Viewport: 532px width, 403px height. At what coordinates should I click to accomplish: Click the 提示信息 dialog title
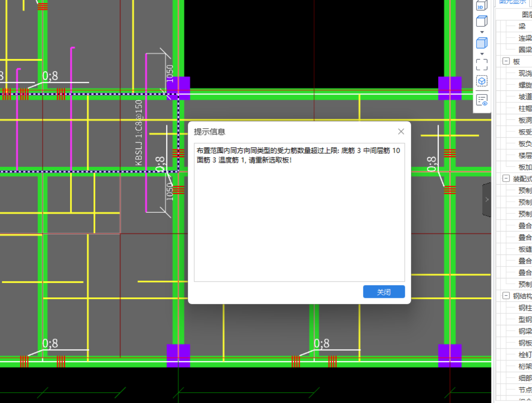click(x=210, y=132)
